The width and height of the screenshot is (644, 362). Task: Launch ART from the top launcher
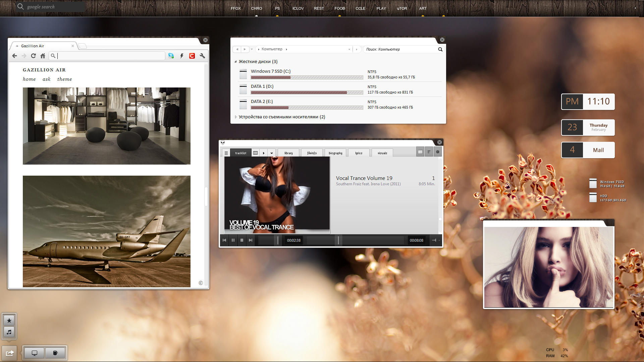coord(423,8)
